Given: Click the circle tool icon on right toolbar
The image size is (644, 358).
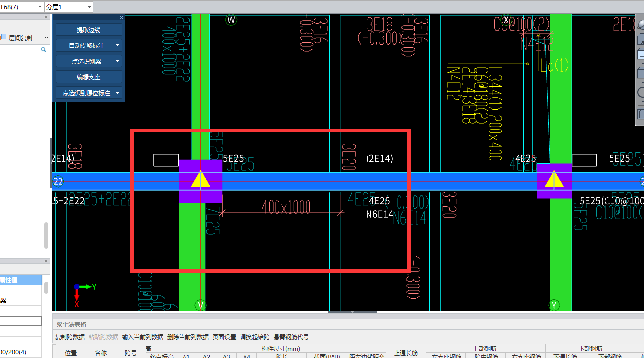Looking at the screenshot, I should [x=641, y=92].
